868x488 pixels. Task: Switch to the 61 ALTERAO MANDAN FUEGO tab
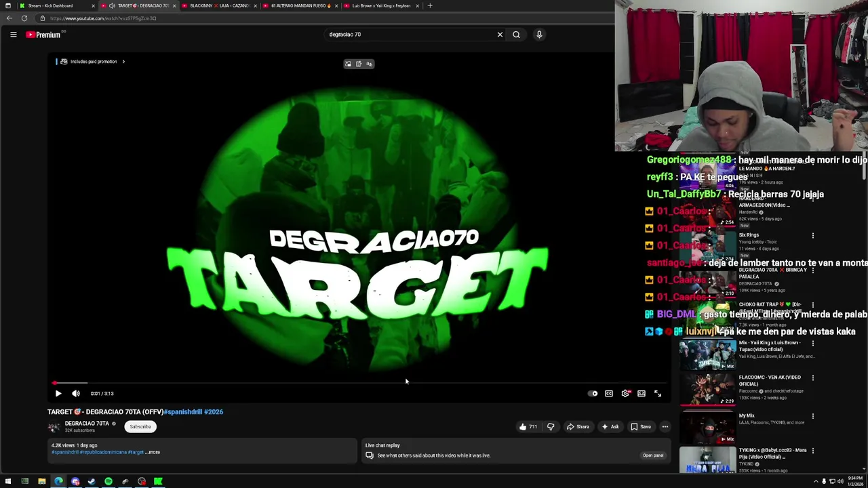coord(300,5)
